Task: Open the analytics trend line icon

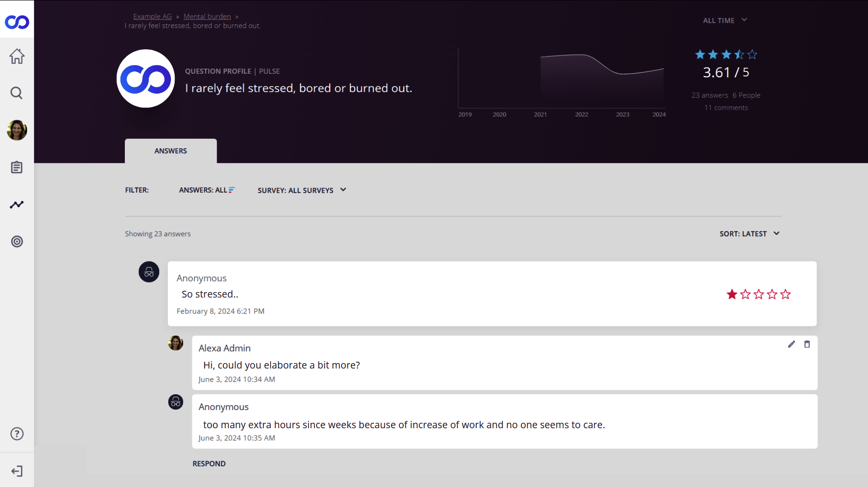Action: click(17, 205)
